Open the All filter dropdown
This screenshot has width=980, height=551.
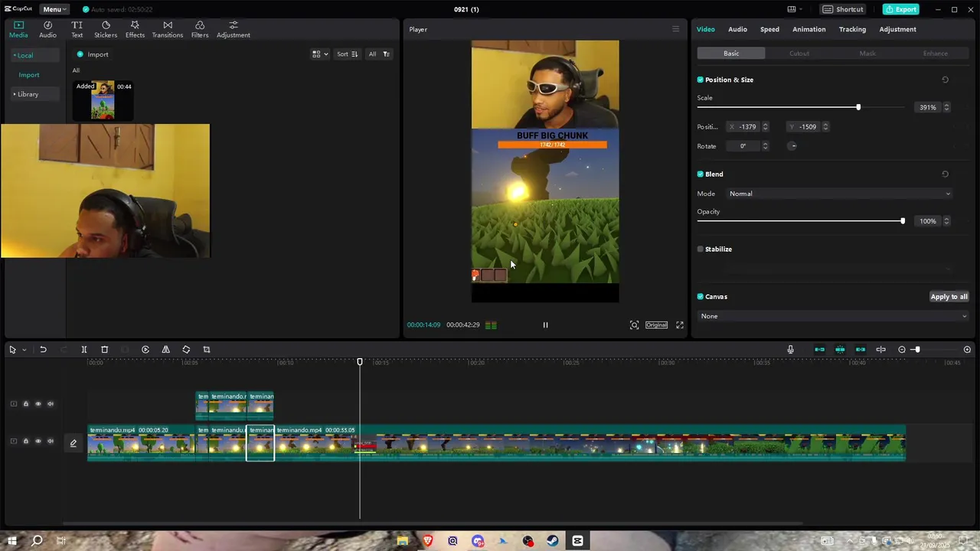(379, 54)
